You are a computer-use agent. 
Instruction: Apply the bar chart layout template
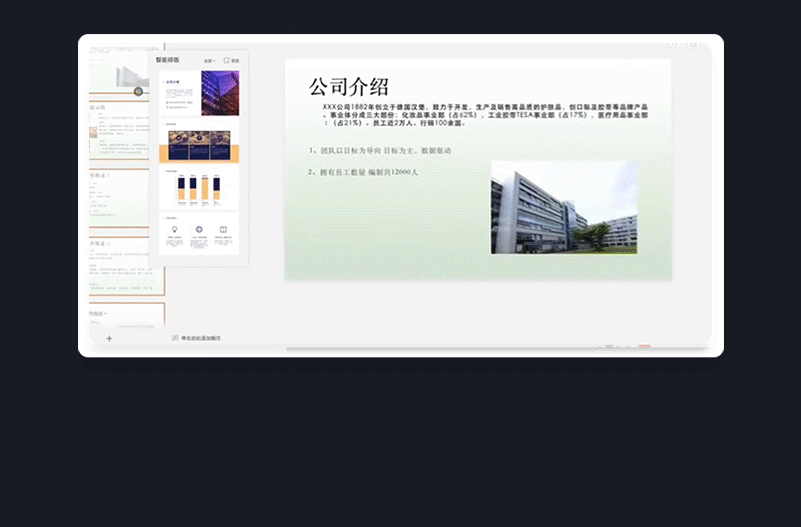199,188
